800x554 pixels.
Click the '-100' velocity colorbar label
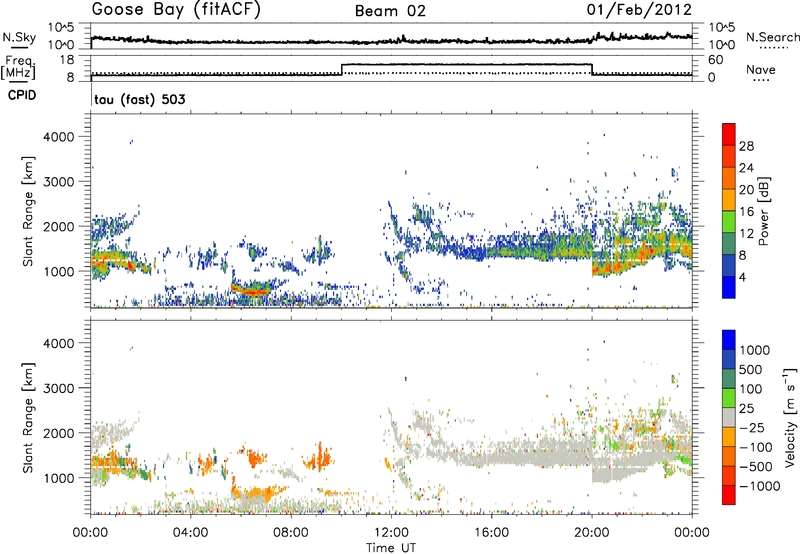click(756, 447)
